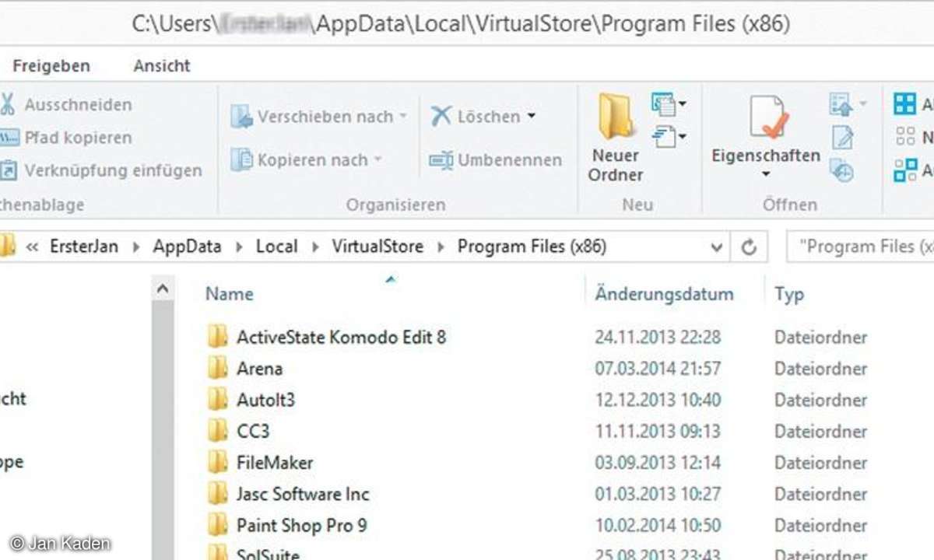Click Pfad kopieren in the ribbon
Image resolution: width=934 pixels, height=560 pixels.
coord(66,138)
